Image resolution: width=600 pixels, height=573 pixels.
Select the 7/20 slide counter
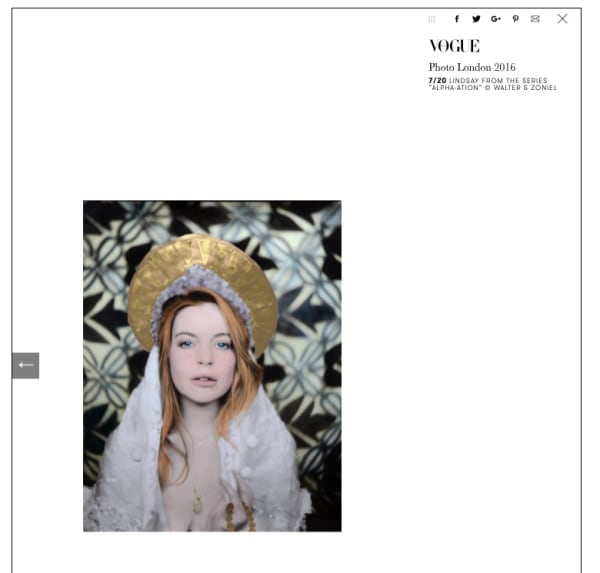pos(437,80)
